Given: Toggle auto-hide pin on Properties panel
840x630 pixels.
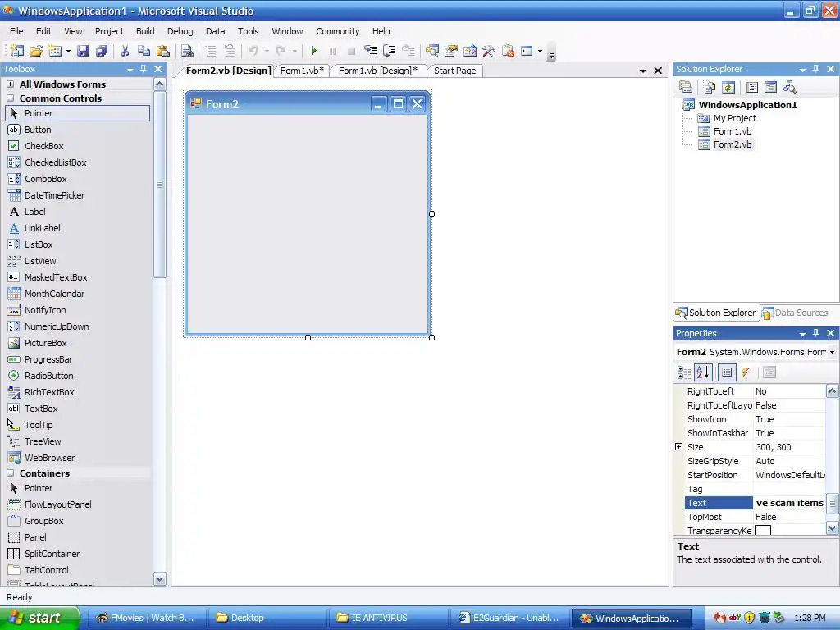Looking at the screenshot, I should click(816, 333).
